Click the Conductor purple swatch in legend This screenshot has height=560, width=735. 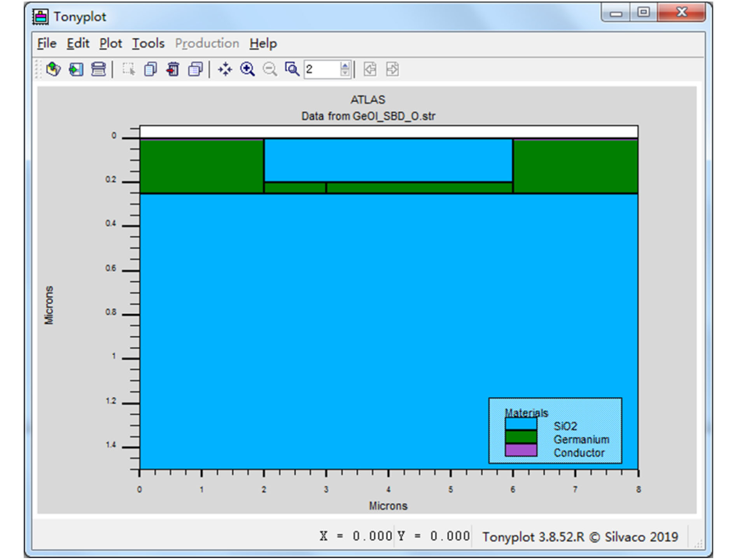(521, 450)
